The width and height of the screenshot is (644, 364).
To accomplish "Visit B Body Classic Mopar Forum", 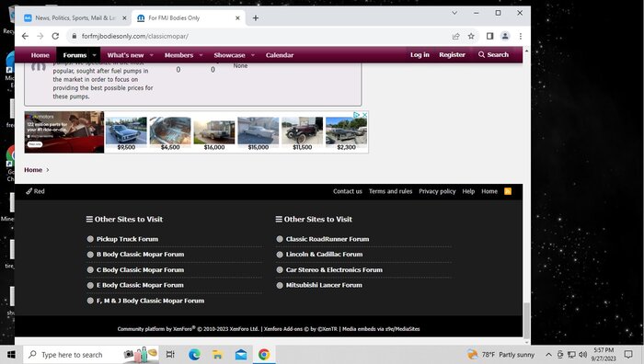I will [140, 255].
